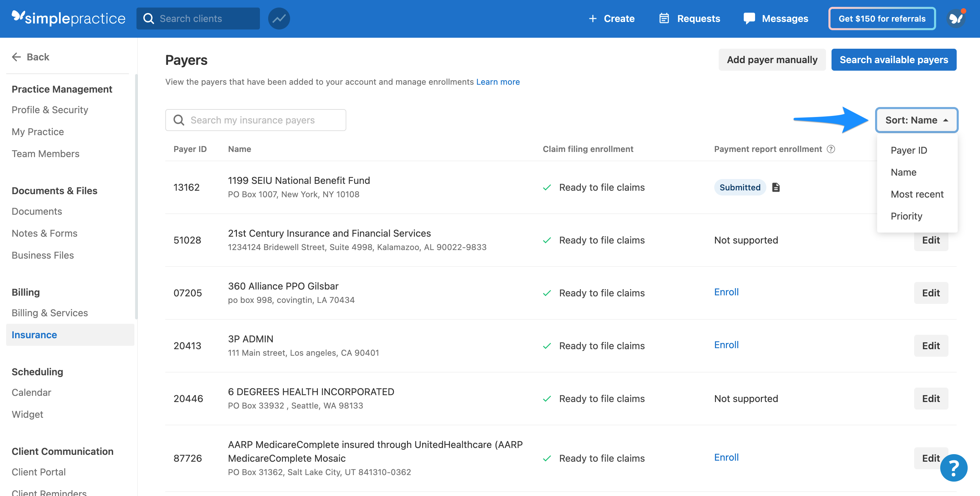This screenshot has width=980, height=496.
Task: Click the Payment report enrollment help icon
Action: tap(831, 149)
